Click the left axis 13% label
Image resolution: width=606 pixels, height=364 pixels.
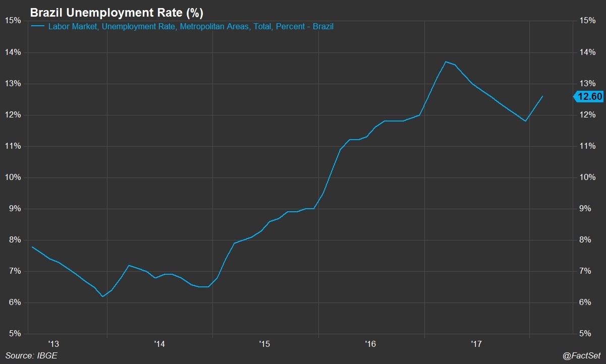pos(13,84)
